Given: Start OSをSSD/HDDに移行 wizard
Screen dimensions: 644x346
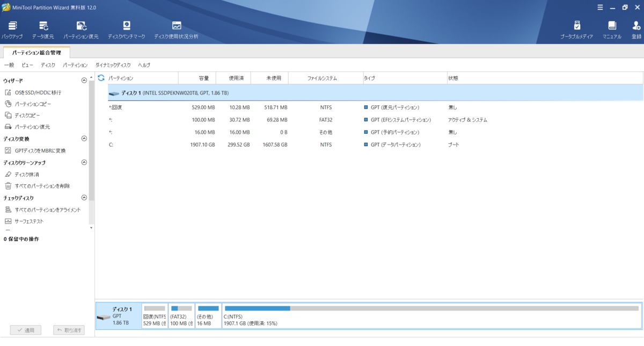Looking at the screenshot, I should (33, 92).
